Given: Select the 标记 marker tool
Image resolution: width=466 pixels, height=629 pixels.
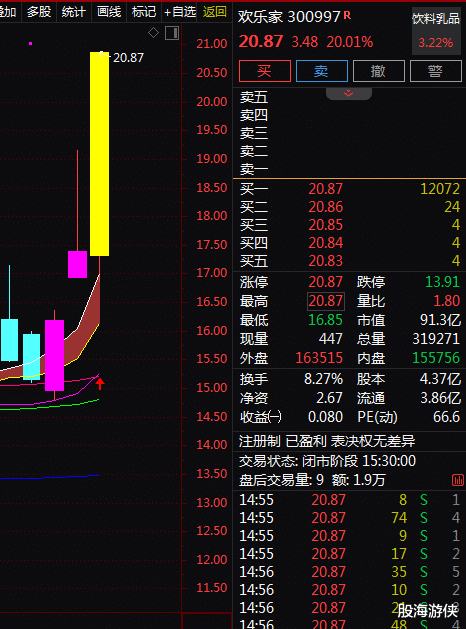Looking at the screenshot, I should 144,12.
